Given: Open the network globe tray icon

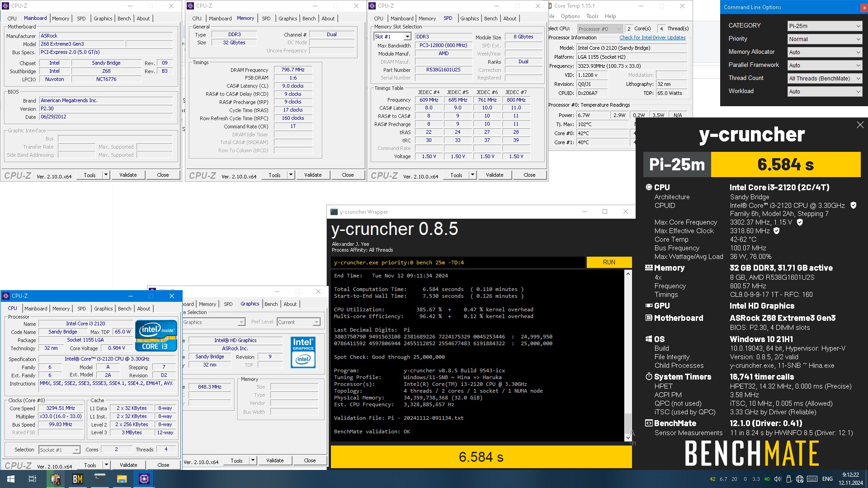Looking at the screenshot, I should [x=800, y=479].
